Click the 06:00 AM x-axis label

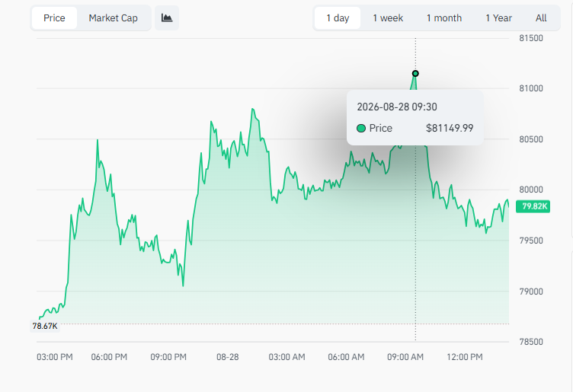pyautogui.click(x=346, y=357)
